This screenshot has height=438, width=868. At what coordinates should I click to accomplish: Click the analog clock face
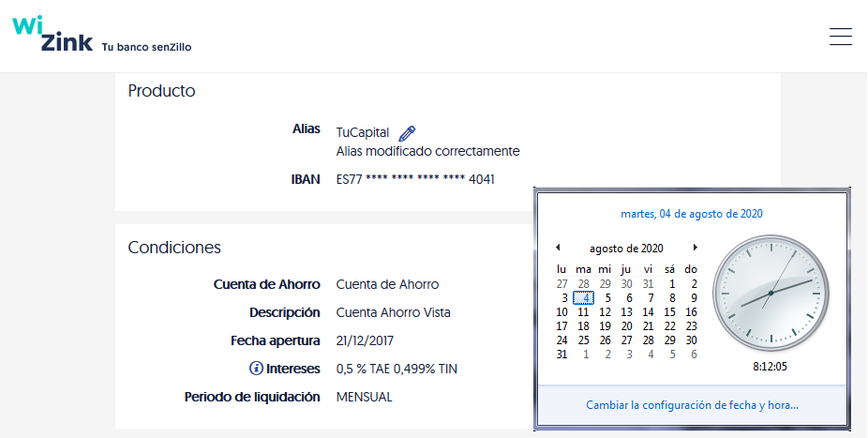point(770,293)
